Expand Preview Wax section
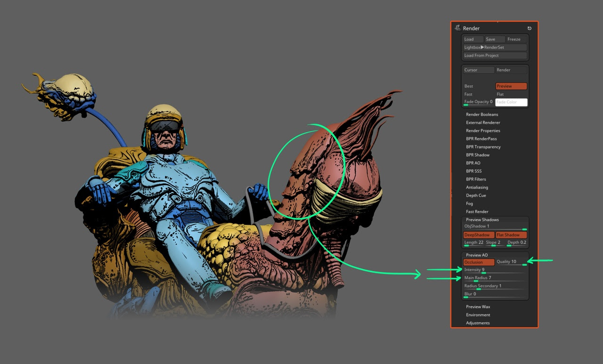603x364 pixels. click(x=478, y=307)
